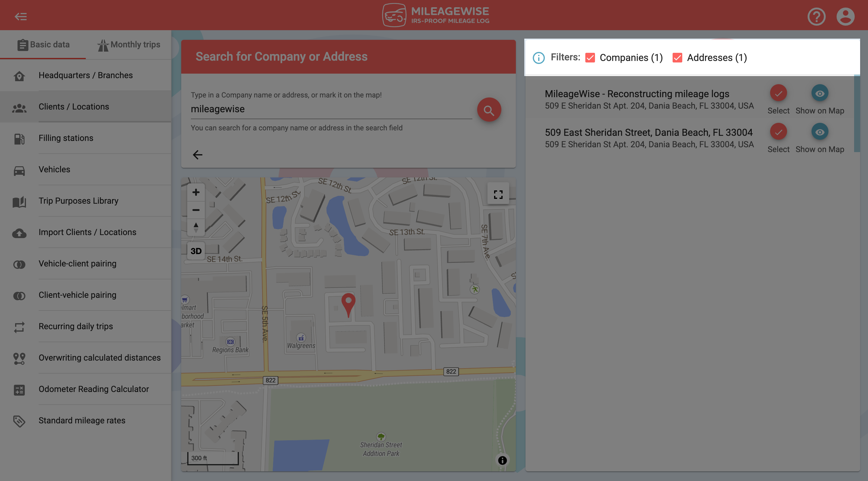The width and height of the screenshot is (868, 481).
Task: Open Trip Purposes Library menu item
Action: tap(85, 201)
